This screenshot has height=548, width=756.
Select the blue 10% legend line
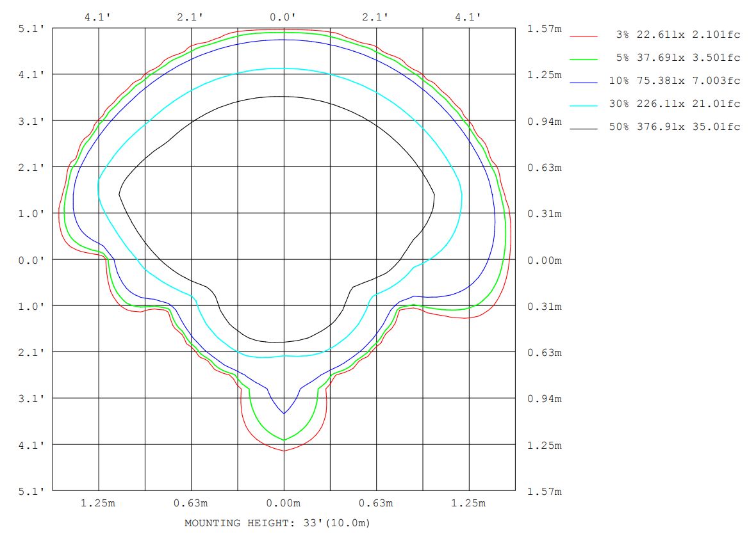583,82
